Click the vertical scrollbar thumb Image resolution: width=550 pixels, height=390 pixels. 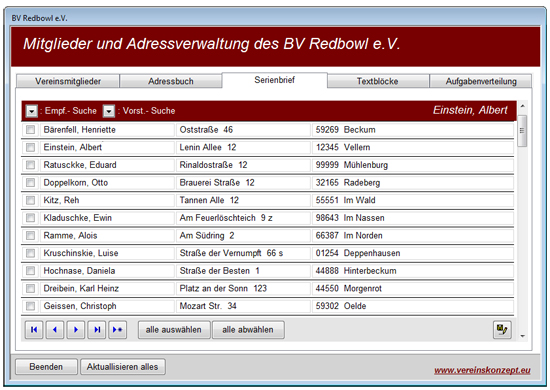click(523, 131)
